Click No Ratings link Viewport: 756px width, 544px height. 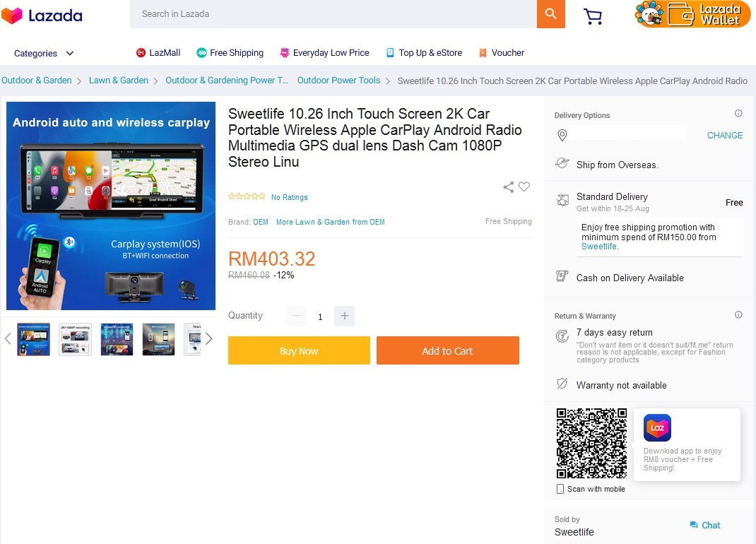click(289, 197)
